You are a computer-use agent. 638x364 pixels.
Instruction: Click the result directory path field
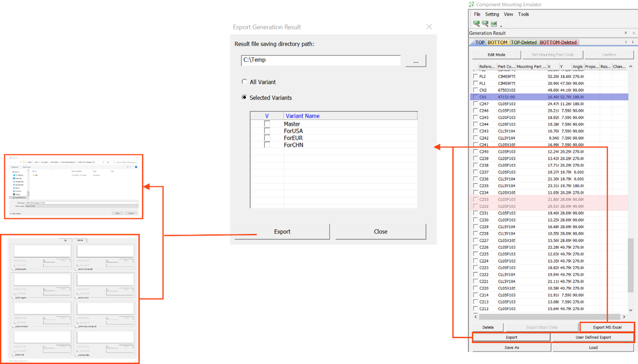tap(320, 60)
